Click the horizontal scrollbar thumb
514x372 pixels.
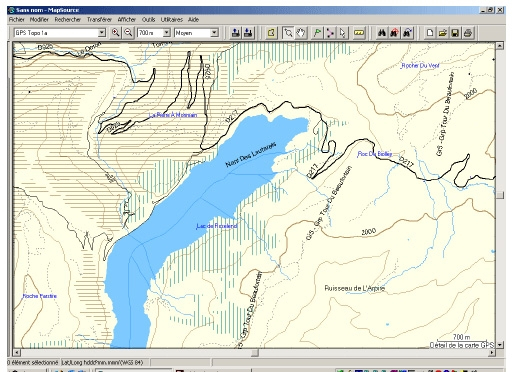point(255,352)
